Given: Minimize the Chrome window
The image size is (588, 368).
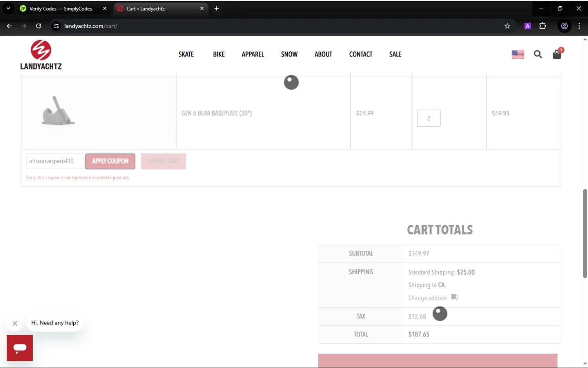Looking at the screenshot, I should pos(541,8).
